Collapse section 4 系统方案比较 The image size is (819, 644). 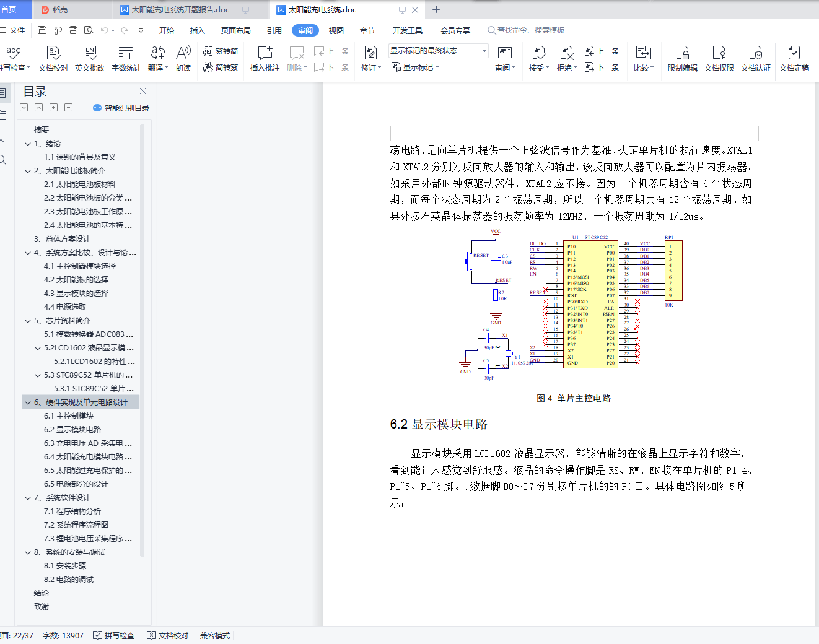[28, 253]
